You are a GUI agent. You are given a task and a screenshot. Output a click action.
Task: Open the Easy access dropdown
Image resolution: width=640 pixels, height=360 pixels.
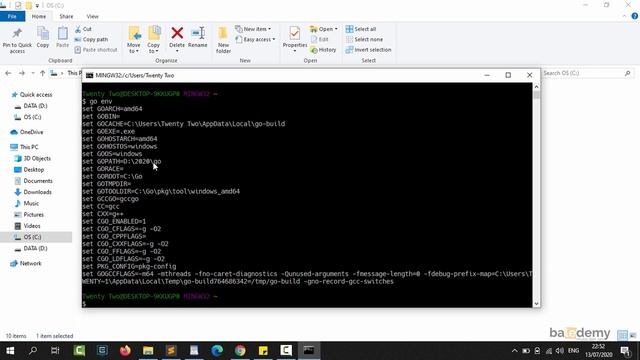(x=255, y=40)
